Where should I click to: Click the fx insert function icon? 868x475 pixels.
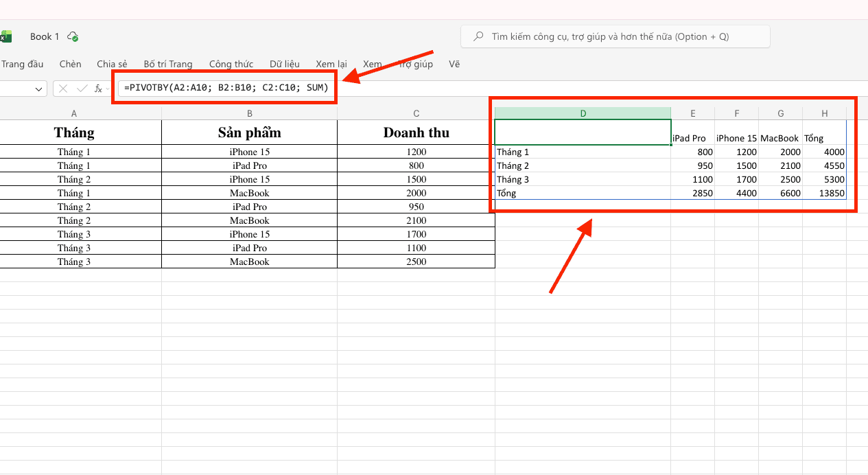tap(98, 89)
